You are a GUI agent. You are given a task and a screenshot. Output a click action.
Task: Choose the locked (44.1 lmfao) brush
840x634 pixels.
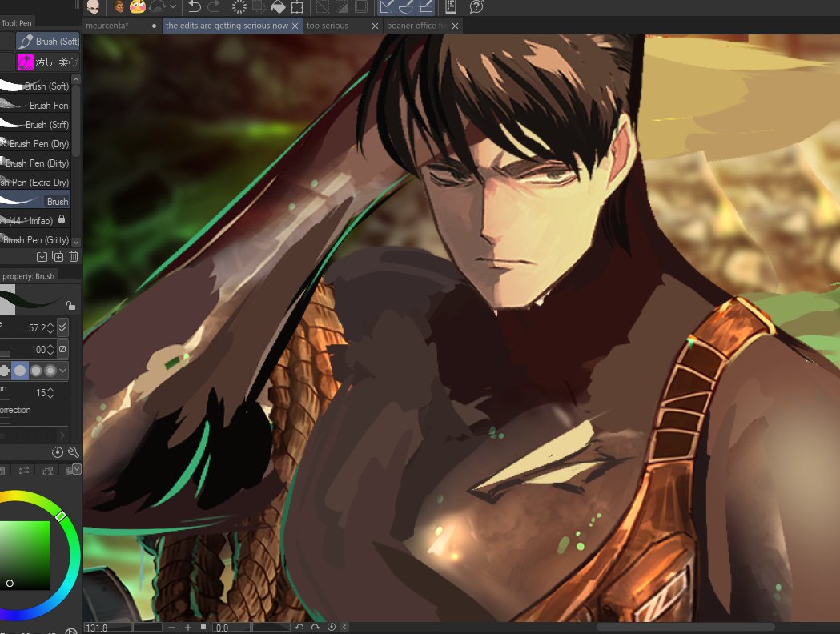[34, 220]
